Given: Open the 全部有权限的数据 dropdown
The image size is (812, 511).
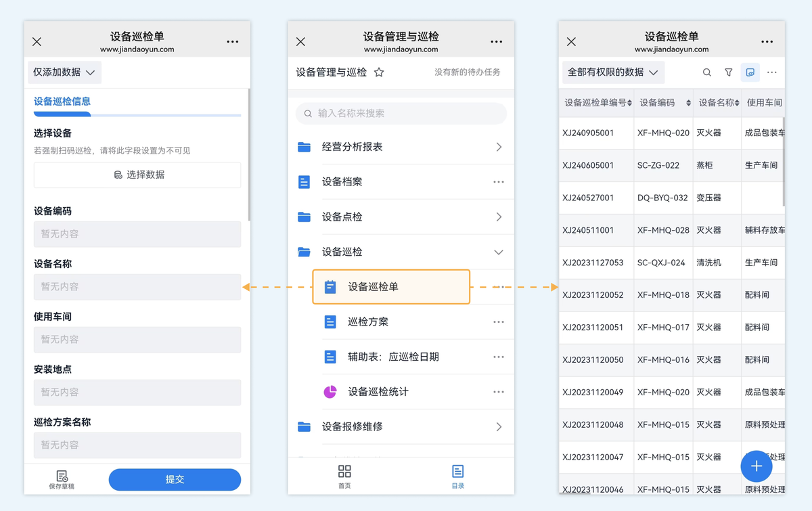Looking at the screenshot, I should 612,72.
